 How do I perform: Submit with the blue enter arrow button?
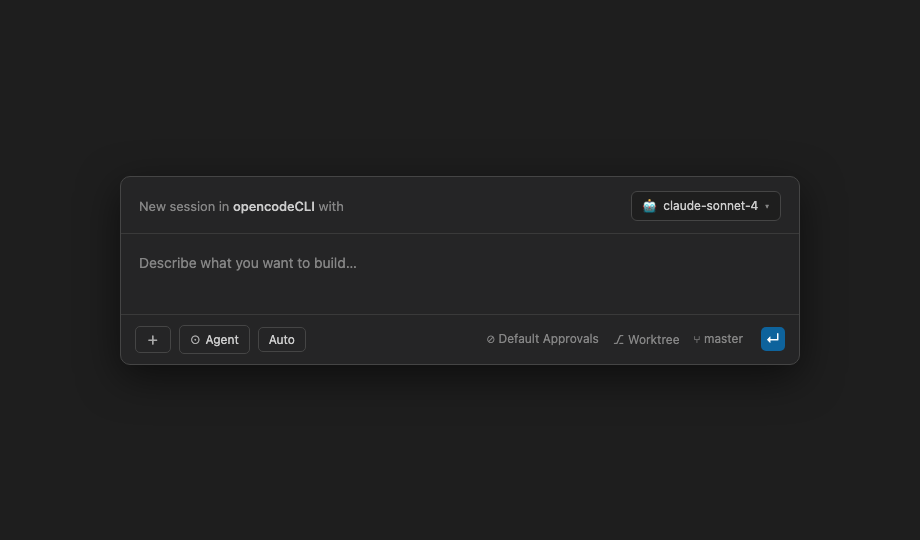coord(773,339)
